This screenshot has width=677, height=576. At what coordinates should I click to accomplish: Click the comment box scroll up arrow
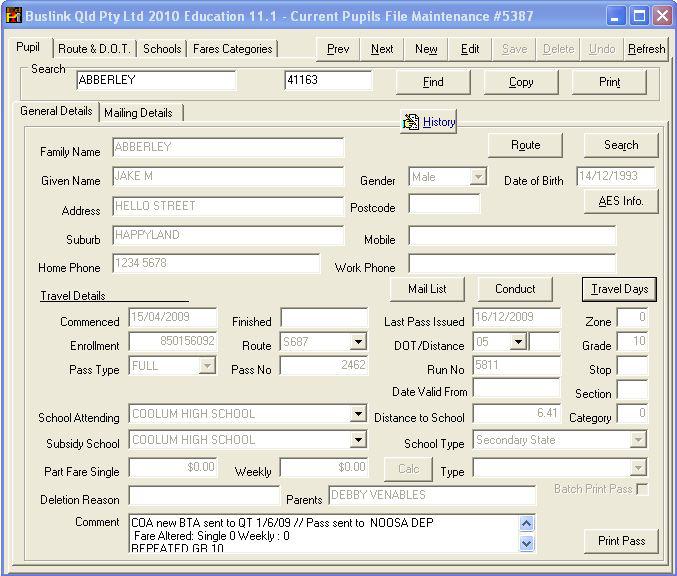click(x=526, y=524)
